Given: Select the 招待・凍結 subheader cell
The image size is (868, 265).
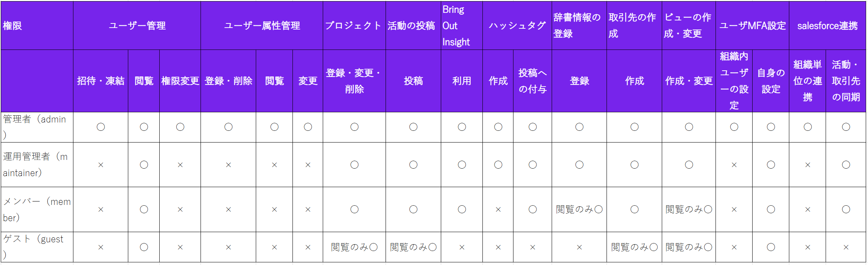Looking at the screenshot, I should click(x=101, y=81).
